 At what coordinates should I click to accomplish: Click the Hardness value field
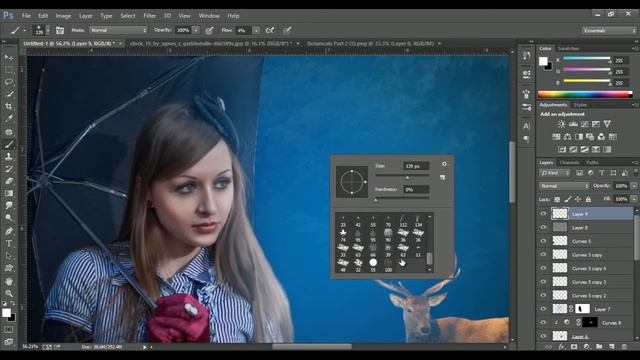(416, 189)
